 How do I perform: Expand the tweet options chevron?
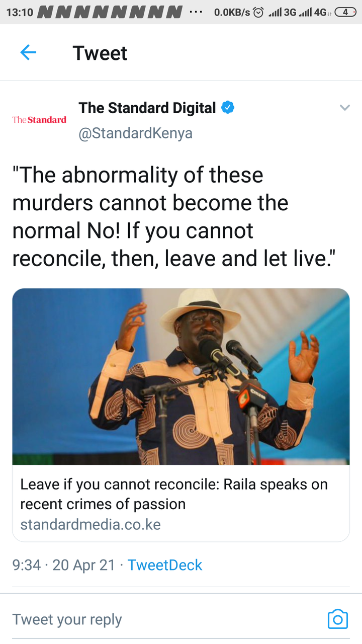344,108
